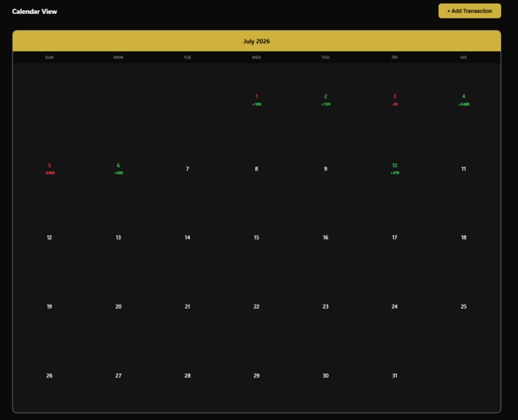
Task: Click the July 2026 month header
Action: click(257, 41)
